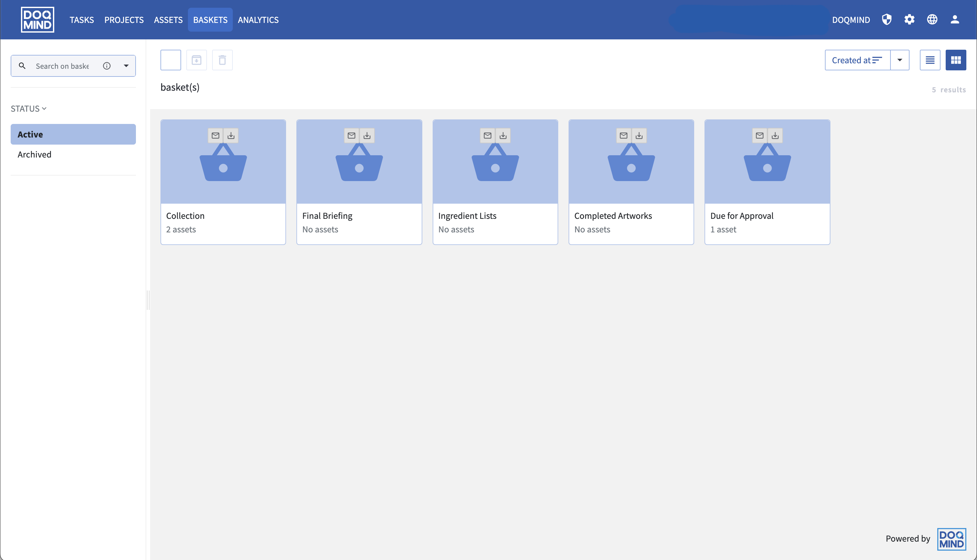Click the email icon on Collection basket

[215, 135]
